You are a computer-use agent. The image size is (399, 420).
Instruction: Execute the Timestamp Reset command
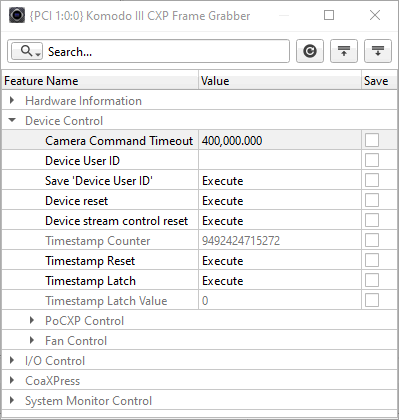(223, 261)
